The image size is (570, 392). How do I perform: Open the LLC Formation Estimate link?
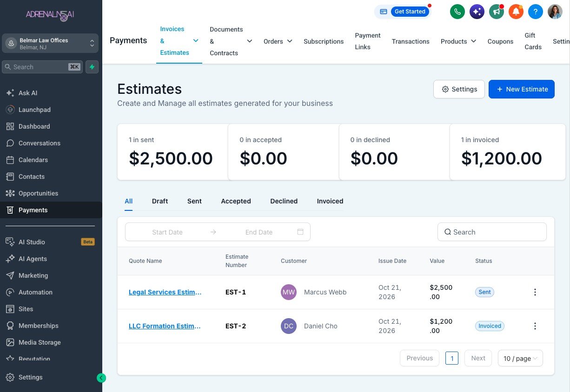[165, 326]
